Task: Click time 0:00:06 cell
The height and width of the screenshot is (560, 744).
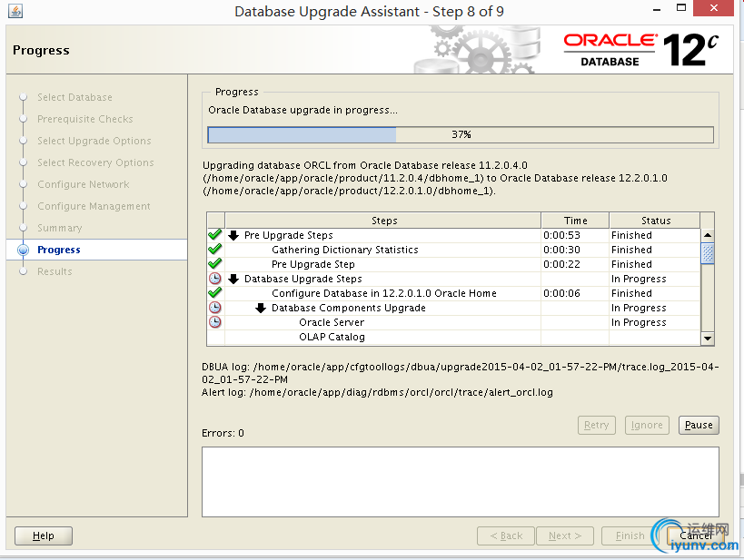Action: coord(561,293)
